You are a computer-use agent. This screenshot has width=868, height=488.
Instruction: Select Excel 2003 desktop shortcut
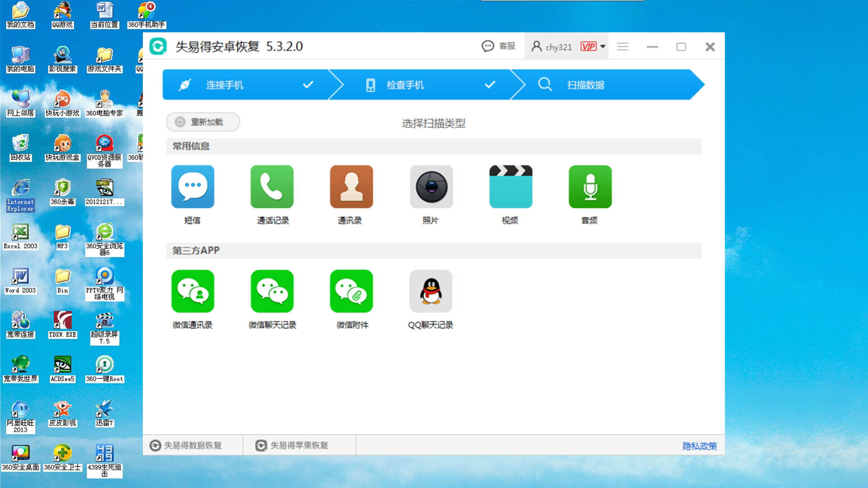point(20,236)
